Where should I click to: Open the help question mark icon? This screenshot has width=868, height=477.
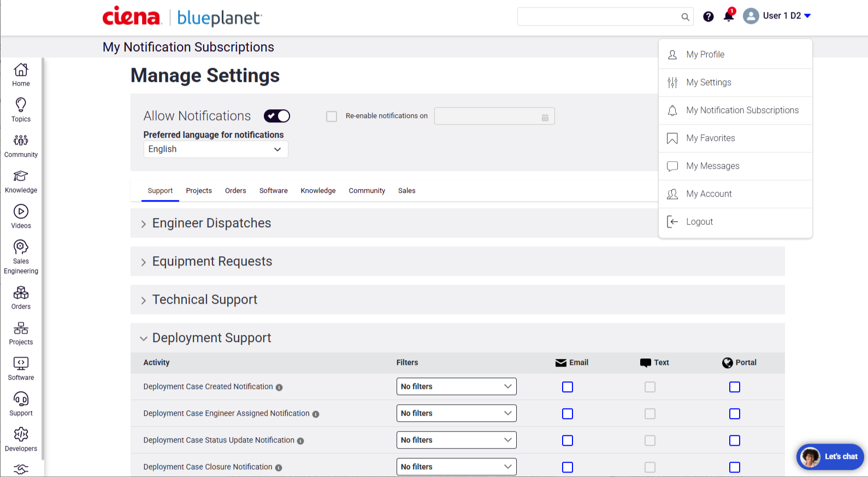[x=708, y=16]
